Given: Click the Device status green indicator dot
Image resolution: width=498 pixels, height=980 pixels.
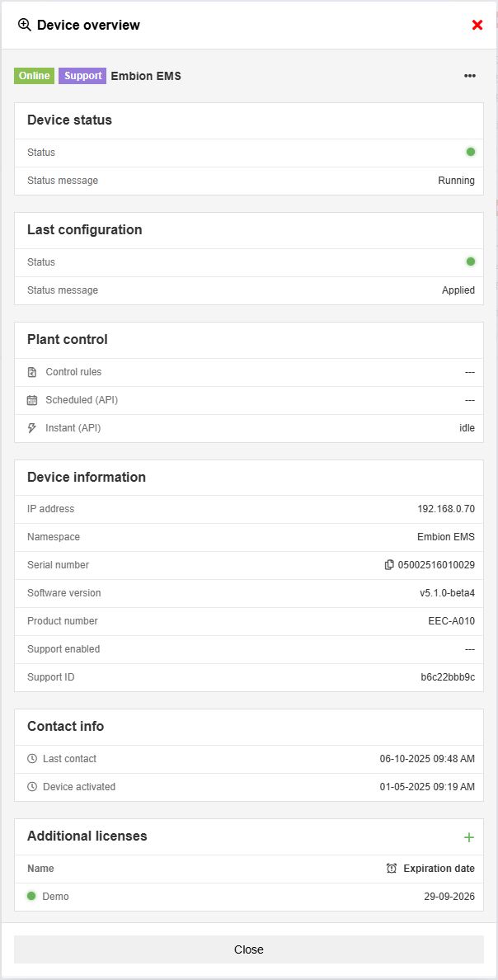Looking at the screenshot, I should click(x=471, y=152).
